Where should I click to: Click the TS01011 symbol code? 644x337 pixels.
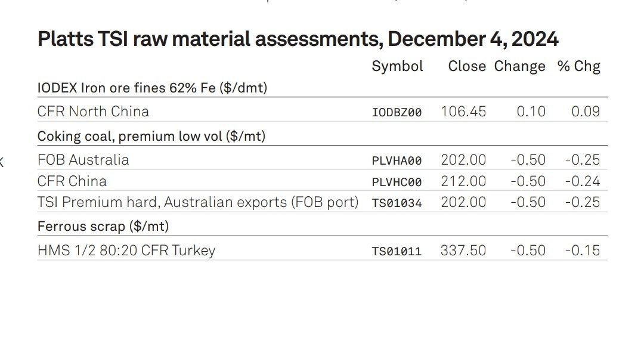pyautogui.click(x=397, y=251)
